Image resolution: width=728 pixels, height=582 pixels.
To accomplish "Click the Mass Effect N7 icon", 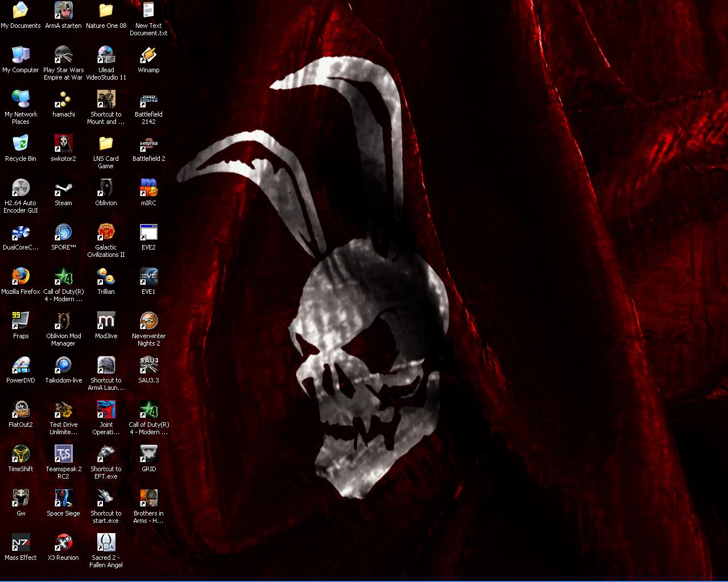I will [x=20, y=543].
